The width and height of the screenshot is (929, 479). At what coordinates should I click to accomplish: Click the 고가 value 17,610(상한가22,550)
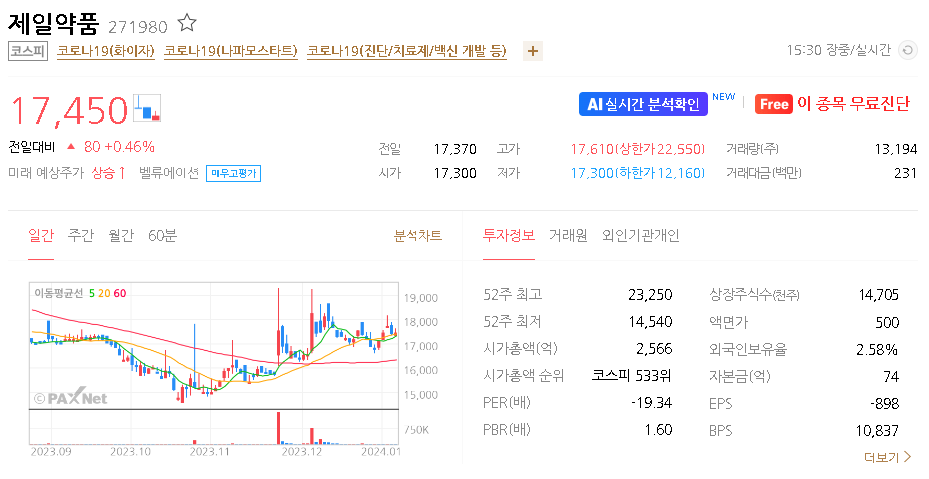[x=638, y=149]
